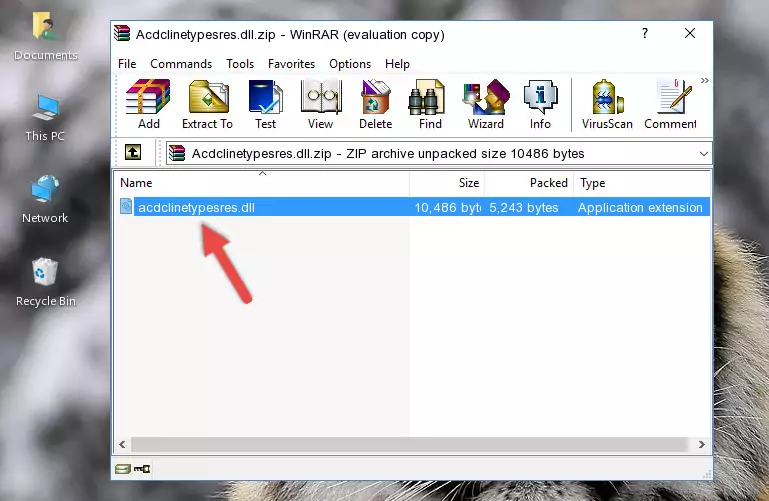Open the Find binoculars tool

tap(430, 104)
